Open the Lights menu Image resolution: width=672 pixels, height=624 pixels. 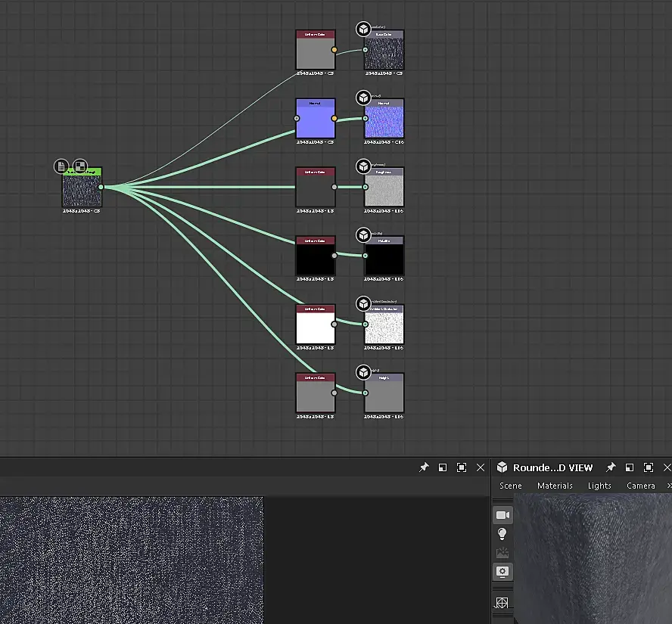599,486
